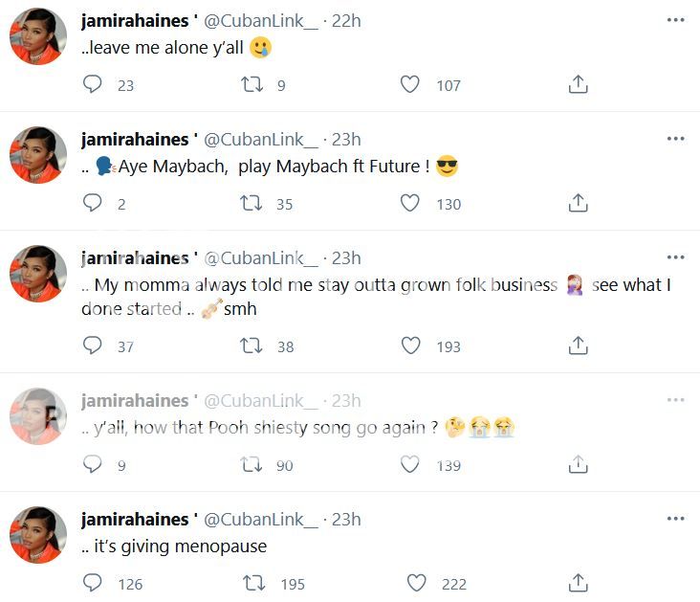Open more options for "leave me alone" tweet

(676, 20)
